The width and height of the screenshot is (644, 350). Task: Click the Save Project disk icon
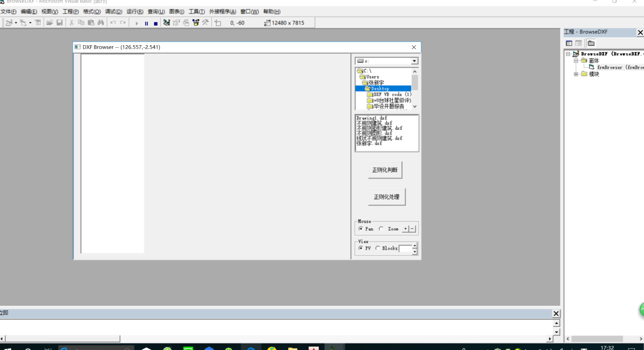point(59,23)
